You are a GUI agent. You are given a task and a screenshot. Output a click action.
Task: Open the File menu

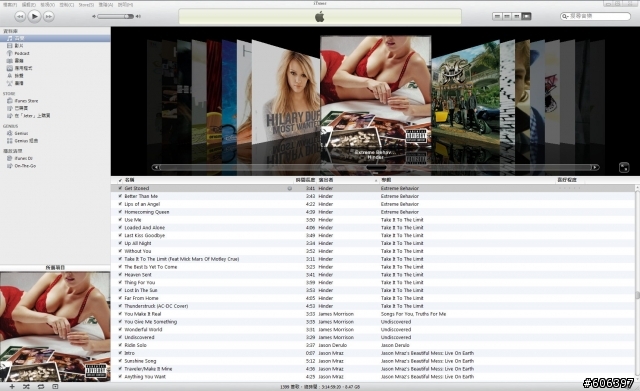click(x=10, y=4)
